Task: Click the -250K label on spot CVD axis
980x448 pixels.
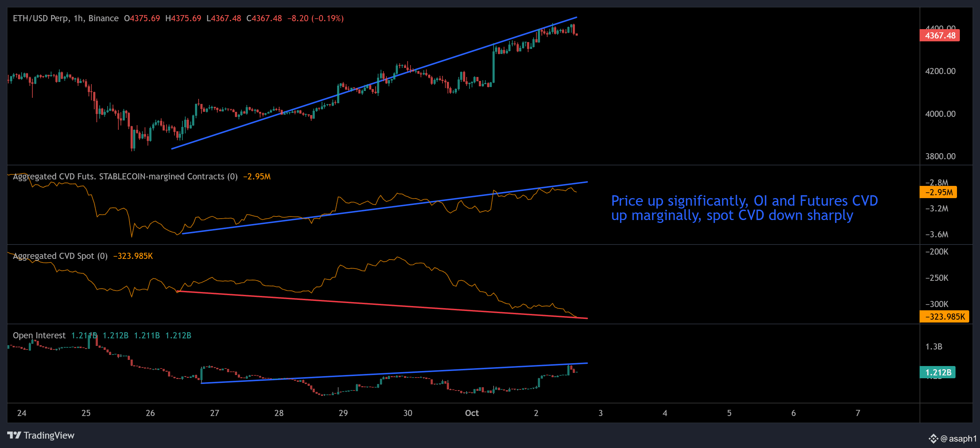Action: point(936,278)
